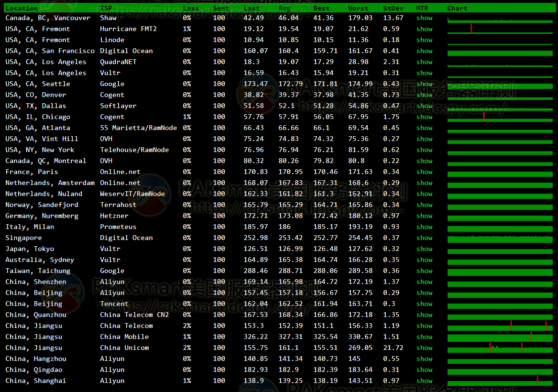Click show for Australia, Sydney Vultr

424,260
